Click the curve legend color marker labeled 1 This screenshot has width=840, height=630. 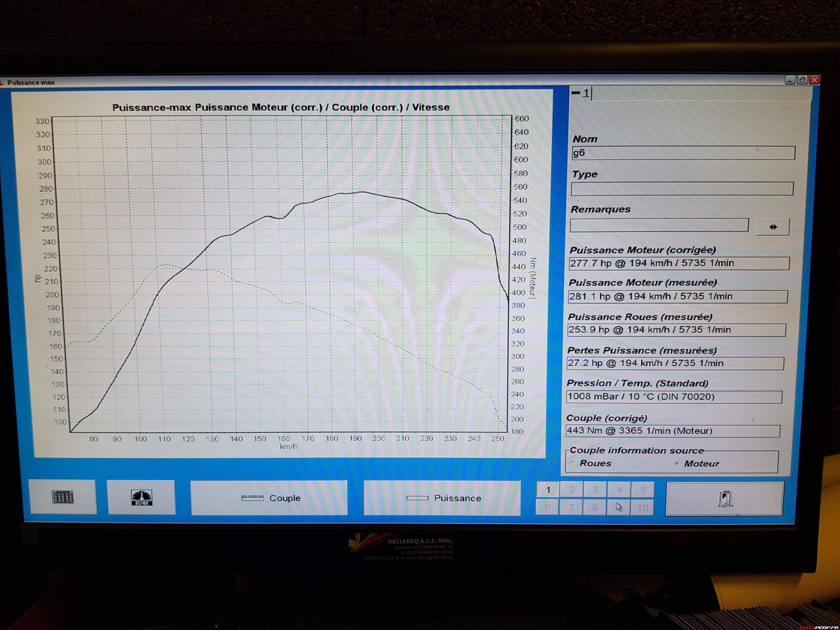pyautogui.click(x=576, y=93)
